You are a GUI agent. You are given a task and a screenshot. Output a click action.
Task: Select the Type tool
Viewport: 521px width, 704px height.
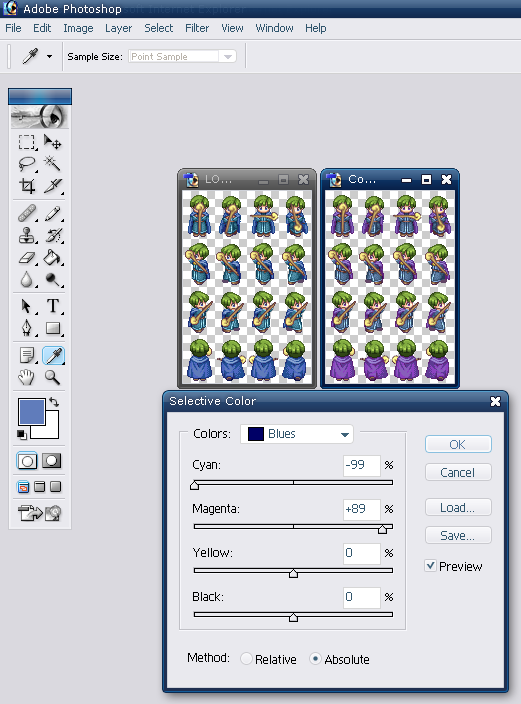(53, 306)
